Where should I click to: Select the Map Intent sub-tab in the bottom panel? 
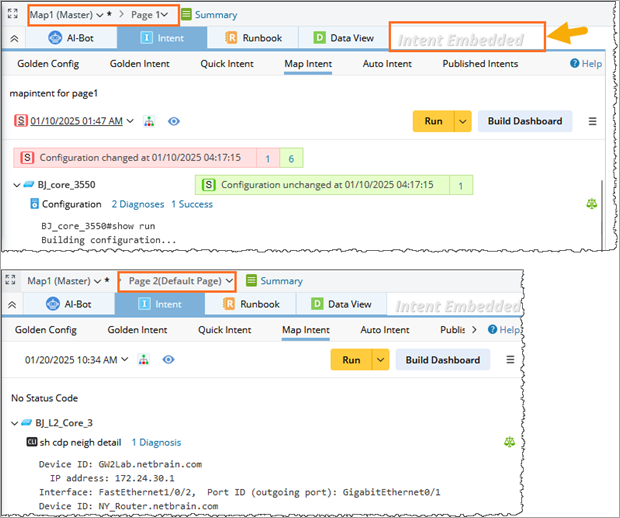coord(306,330)
